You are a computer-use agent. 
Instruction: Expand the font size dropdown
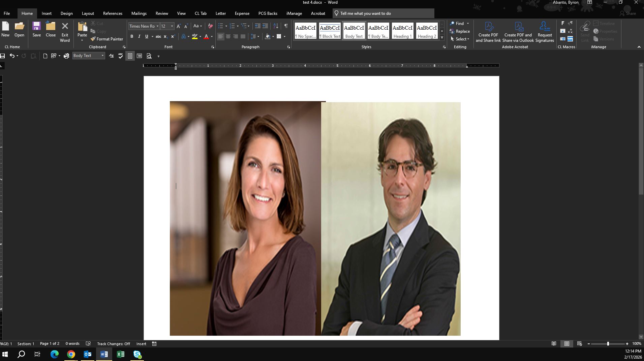(x=172, y=26)
